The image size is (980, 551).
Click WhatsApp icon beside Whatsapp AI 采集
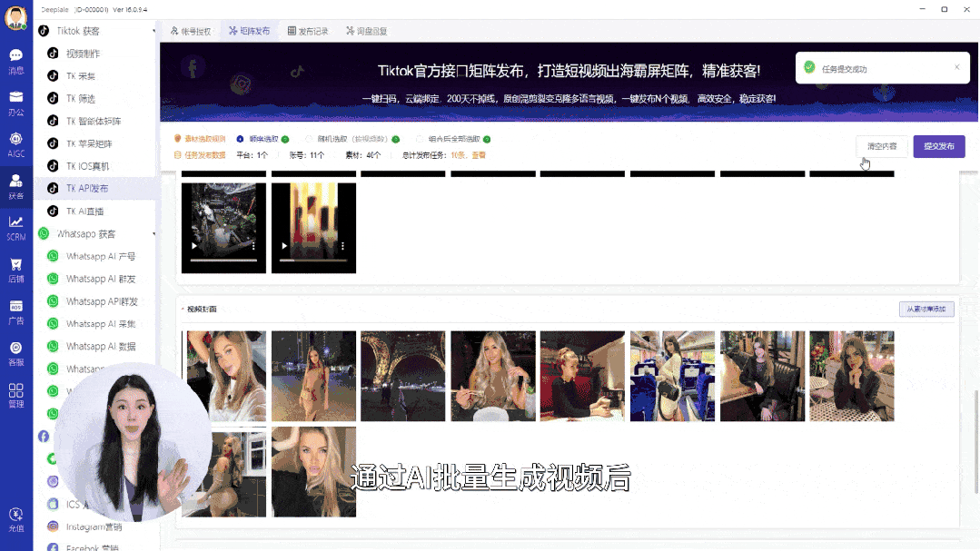53,323
